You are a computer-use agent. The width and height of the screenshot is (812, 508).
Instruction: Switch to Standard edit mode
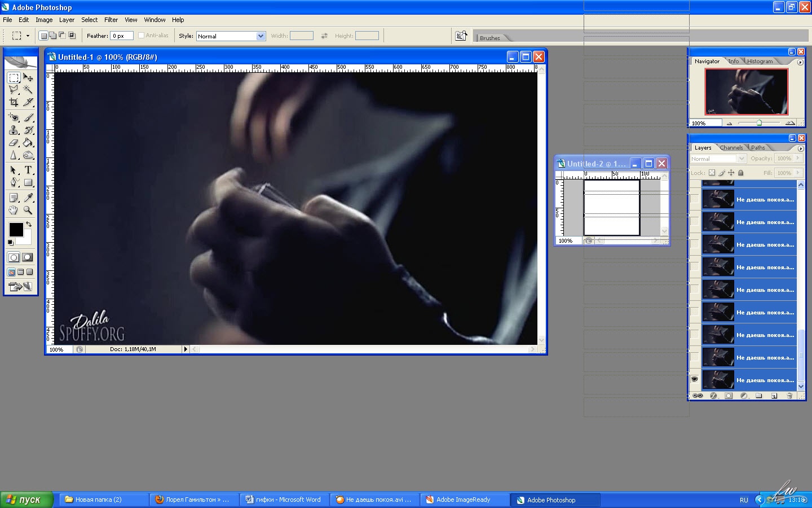[x=14, y=257]
